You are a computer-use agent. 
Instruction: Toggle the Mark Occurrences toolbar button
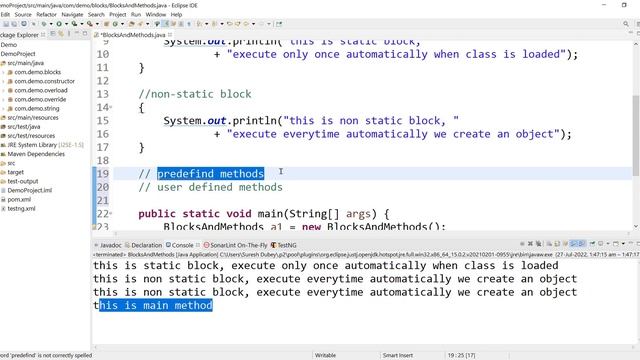pyautogui.click(x=165, y=24)
